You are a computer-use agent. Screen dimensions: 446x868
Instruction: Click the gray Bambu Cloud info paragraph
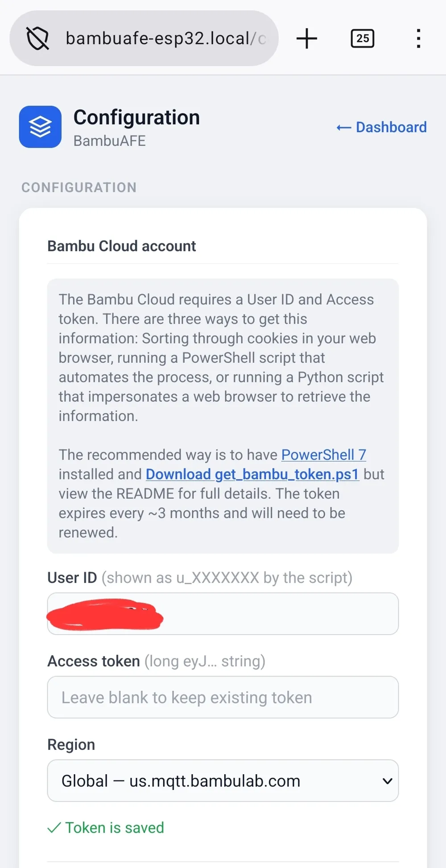223,416
